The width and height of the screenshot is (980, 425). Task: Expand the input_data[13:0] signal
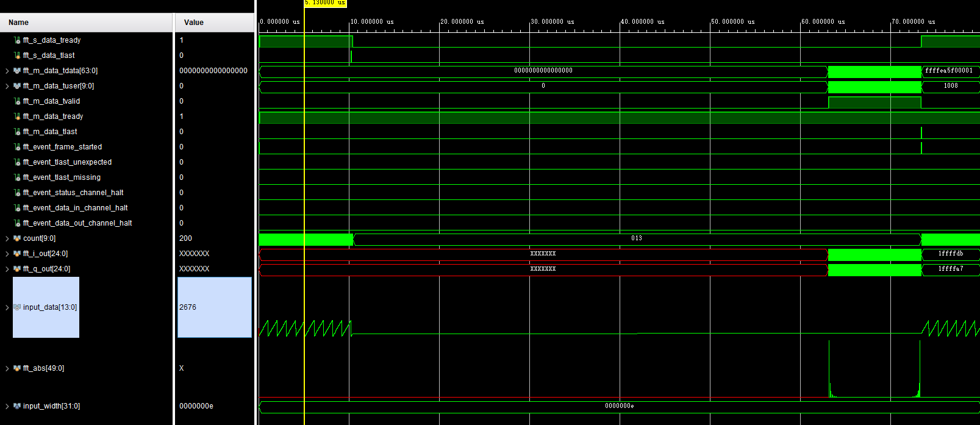(x=7, y=307)
